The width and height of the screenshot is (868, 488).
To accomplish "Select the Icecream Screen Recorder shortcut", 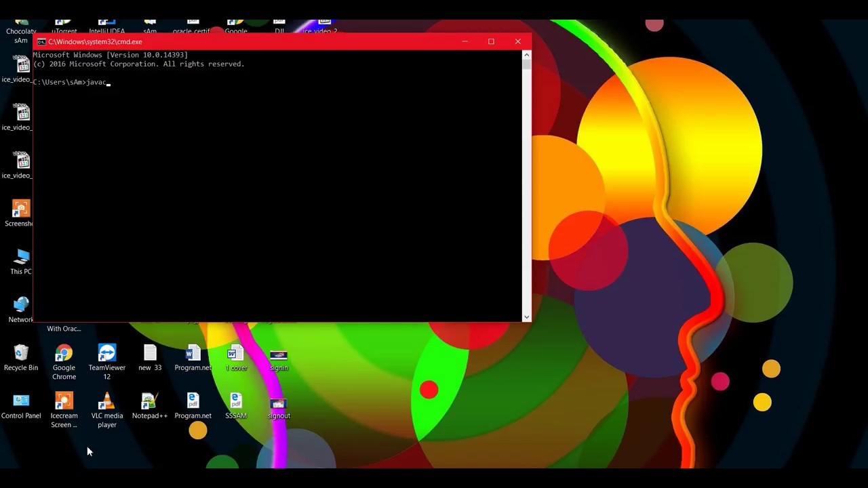I will (x=64, y=410).
